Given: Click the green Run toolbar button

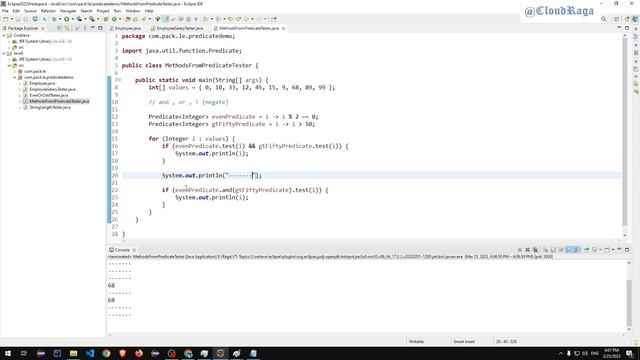Looking at the screenshot, I should [x=67, y=19].
